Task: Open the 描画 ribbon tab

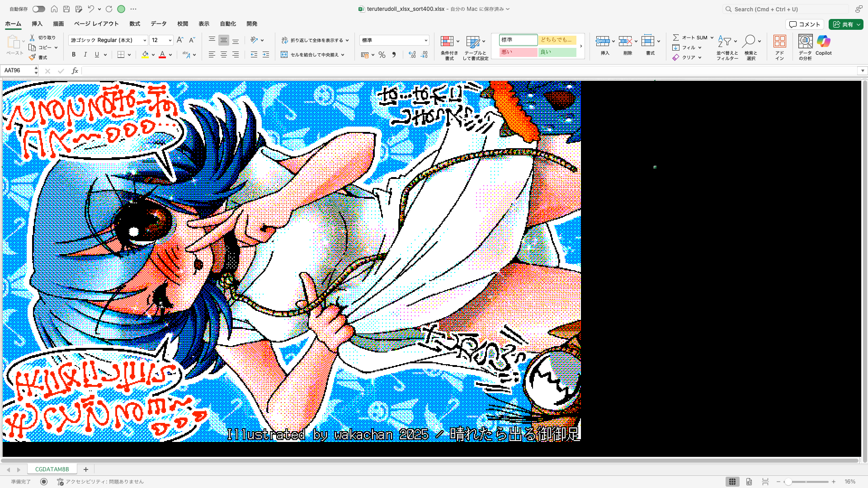Action: point(58,24)
